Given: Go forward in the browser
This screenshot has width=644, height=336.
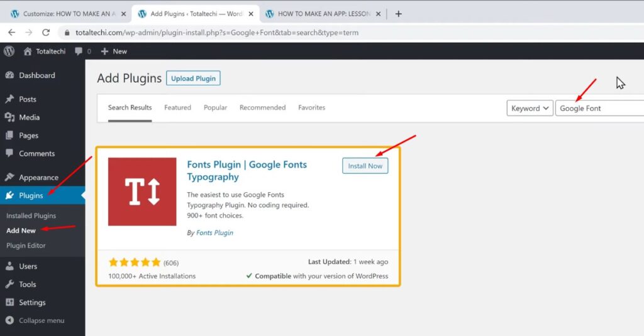Looking at the screenshot, I should 29,33.
